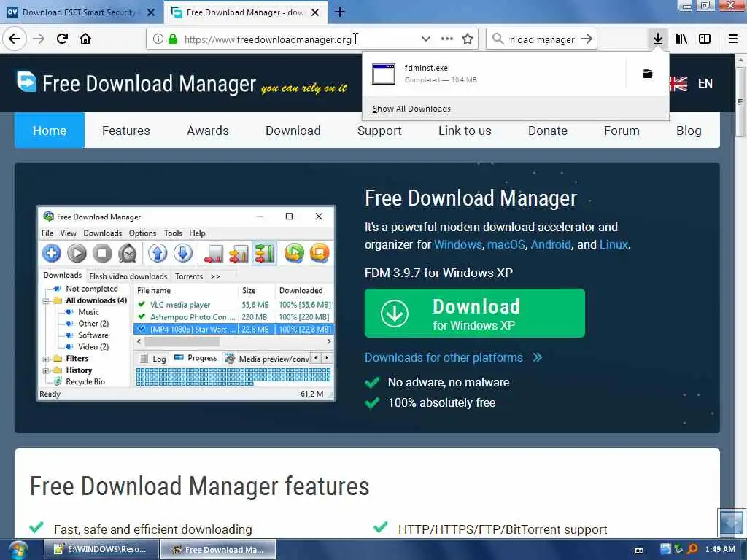Open the Donate nav item
The image size is (747, 560).
(x=547, y=131)
